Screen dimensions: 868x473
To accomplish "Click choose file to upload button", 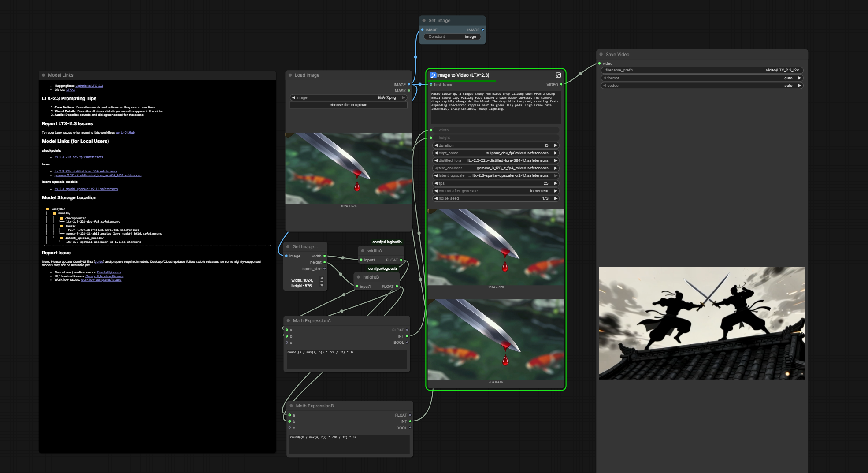I will (348, 105).
